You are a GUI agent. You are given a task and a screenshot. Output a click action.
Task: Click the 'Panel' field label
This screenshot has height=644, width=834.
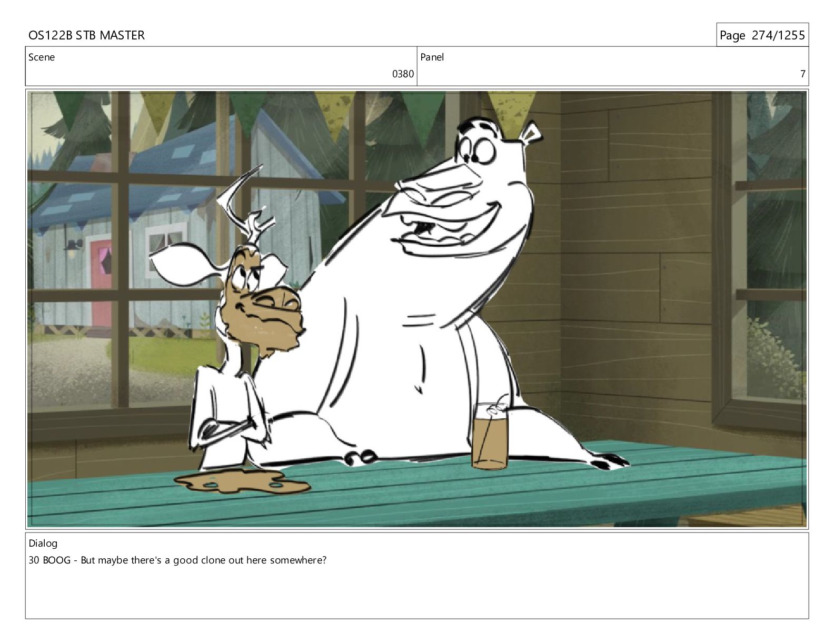(x=432, y=57)
